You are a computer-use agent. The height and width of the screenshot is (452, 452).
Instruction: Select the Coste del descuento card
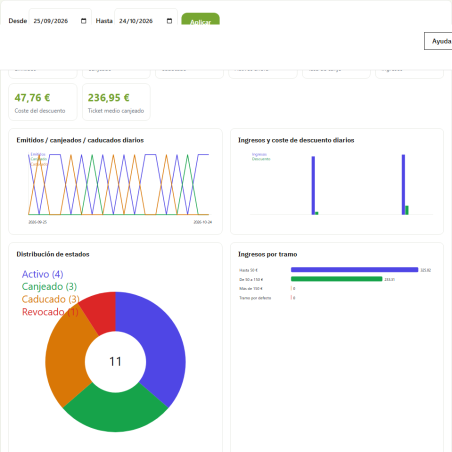[43, 102]
